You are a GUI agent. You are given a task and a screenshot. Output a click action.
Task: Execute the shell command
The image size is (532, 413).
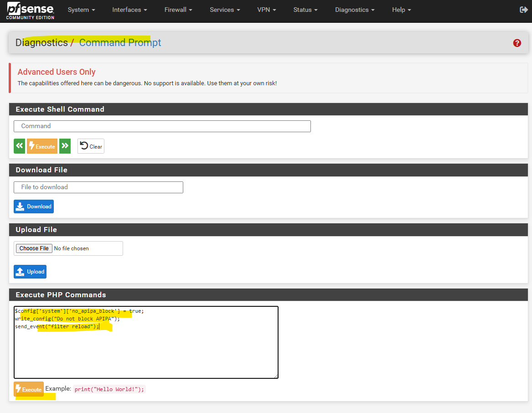42,146
